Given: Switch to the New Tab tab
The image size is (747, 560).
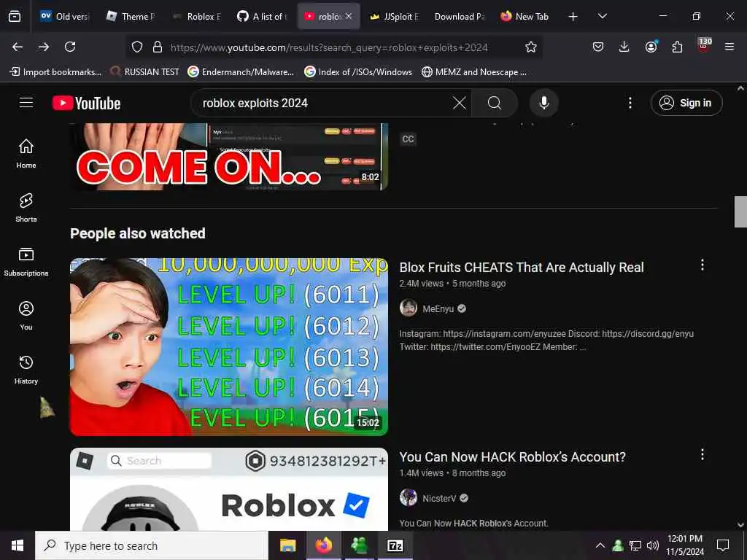Looking at the screenshot, I should tap(526, 16).
